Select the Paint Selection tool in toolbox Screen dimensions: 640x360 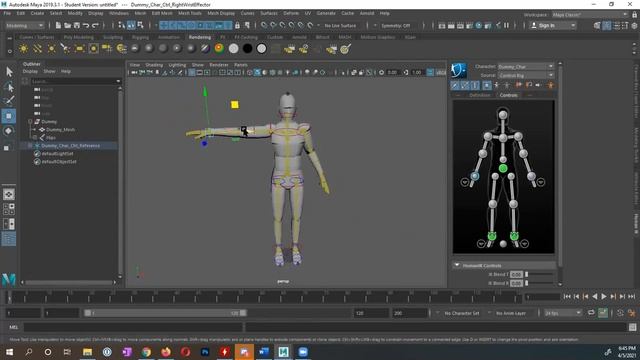(9, 100)
